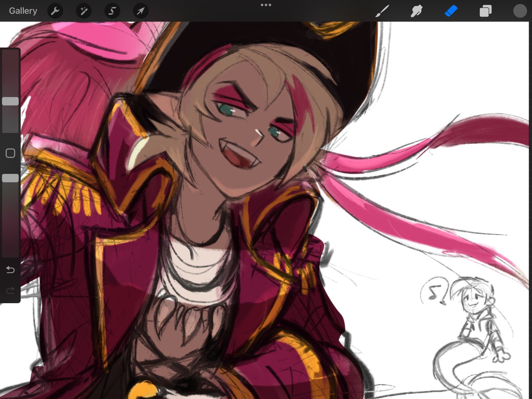The width and height of the screenshot is (532, 399).
Task: Click the brush opacity slider handle
Action: [x=10, y=178]
